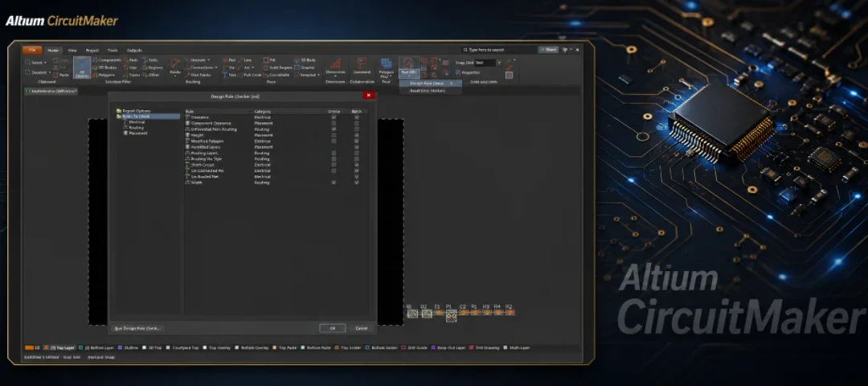Image resolution: width=868 pixels, height=386 pixels.
Task: Place a Line
Action: tap(244, 60)
